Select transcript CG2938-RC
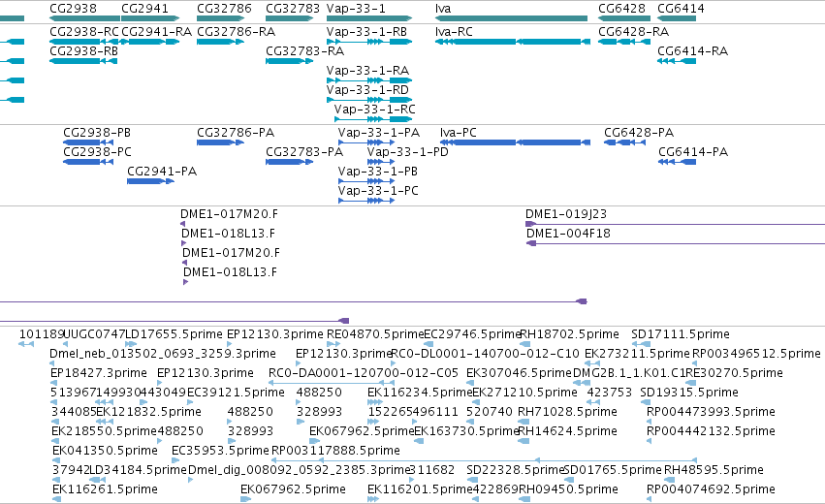Image resolution: width=825 pixels, height=504 pixels. tap(83, 42)
